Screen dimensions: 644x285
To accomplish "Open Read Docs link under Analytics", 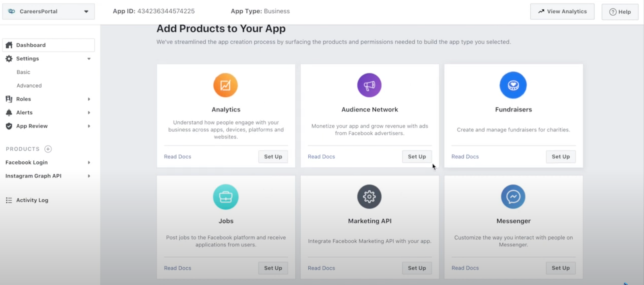I will pyautogui.click(x=178, y=157).
